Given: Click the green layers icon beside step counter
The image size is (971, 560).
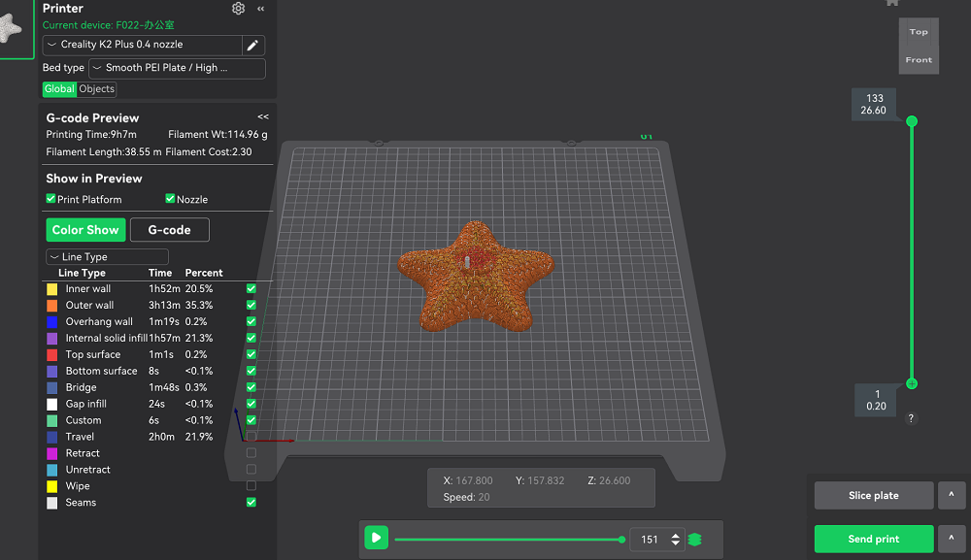Looking at the screenshot, I should 694,540.
